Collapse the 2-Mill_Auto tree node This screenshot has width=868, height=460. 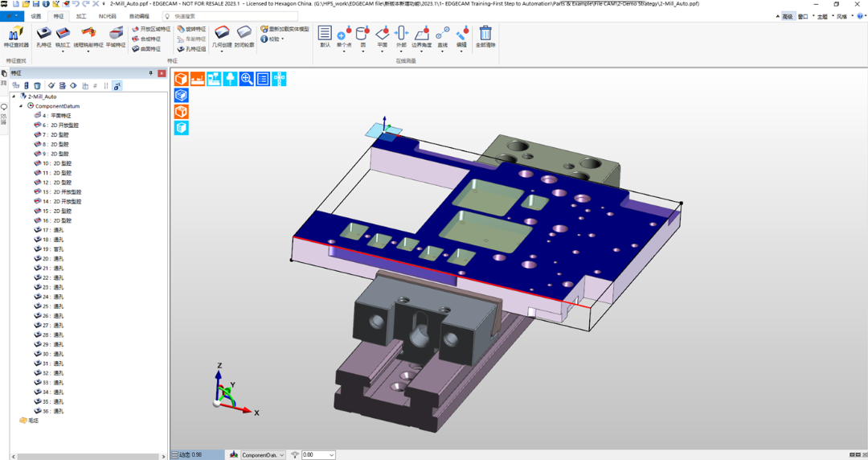click(14, 97)
